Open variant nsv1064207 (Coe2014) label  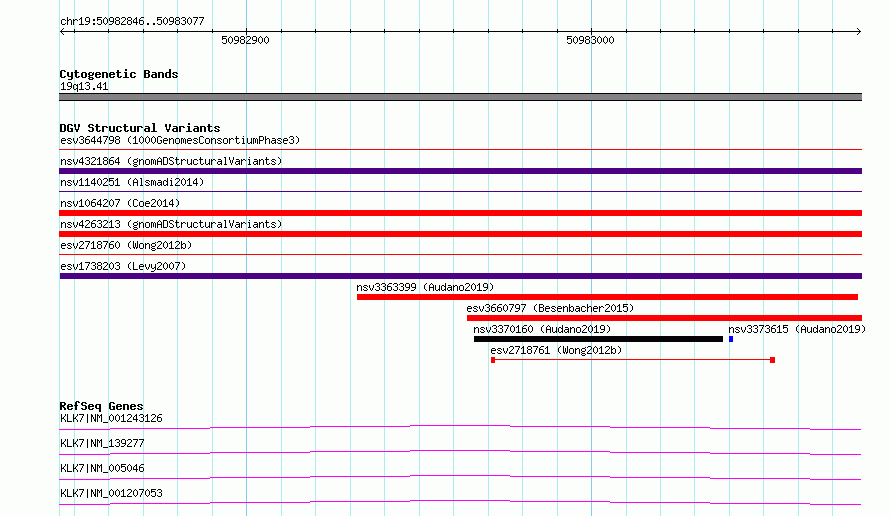click(x=120, y=203)
